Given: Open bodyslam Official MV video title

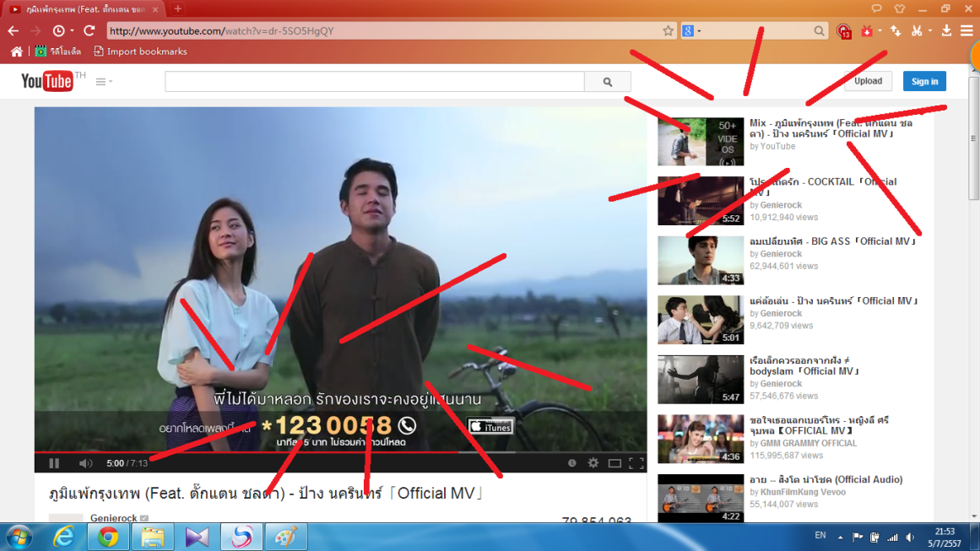Looking at the screenshot, I should pyautogui.click(x=804, y=365).
